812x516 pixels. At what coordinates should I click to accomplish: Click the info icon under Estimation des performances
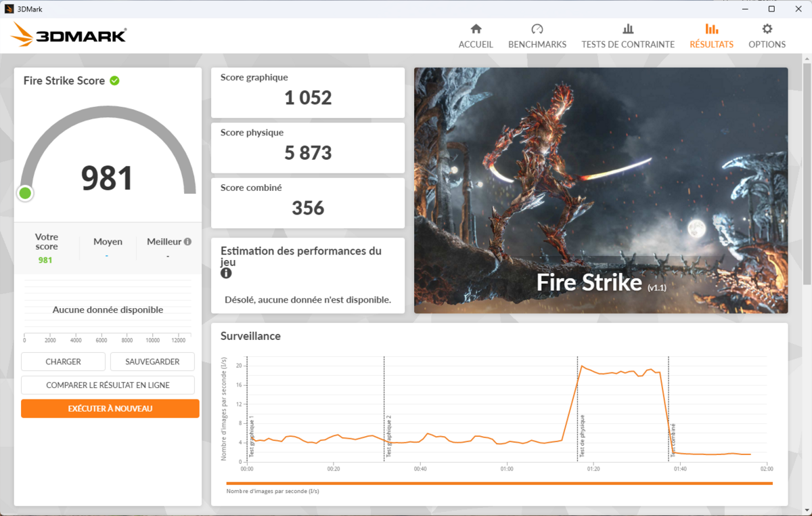(x=226, y=273)
